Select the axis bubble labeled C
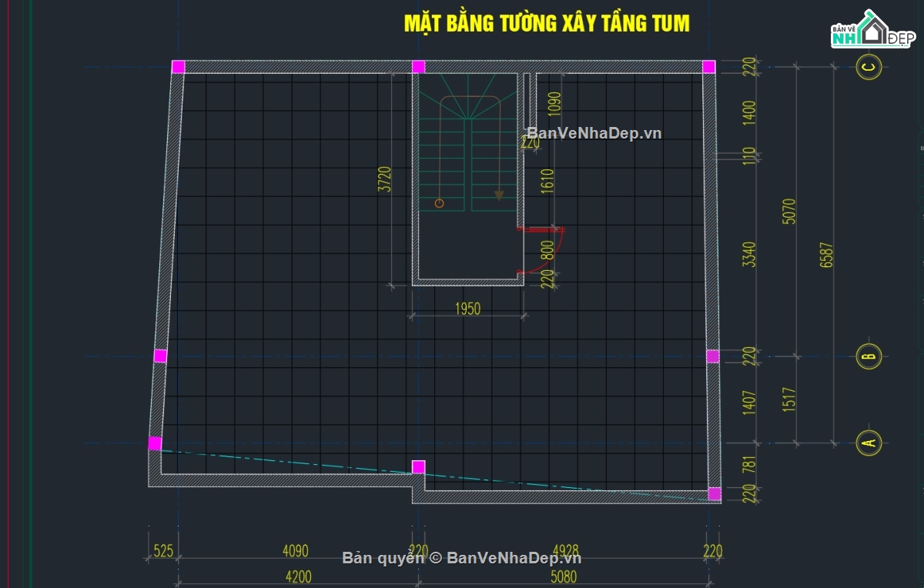Image resolution: width=924 pixels, height=588 pixels. [x=869, y=68]
